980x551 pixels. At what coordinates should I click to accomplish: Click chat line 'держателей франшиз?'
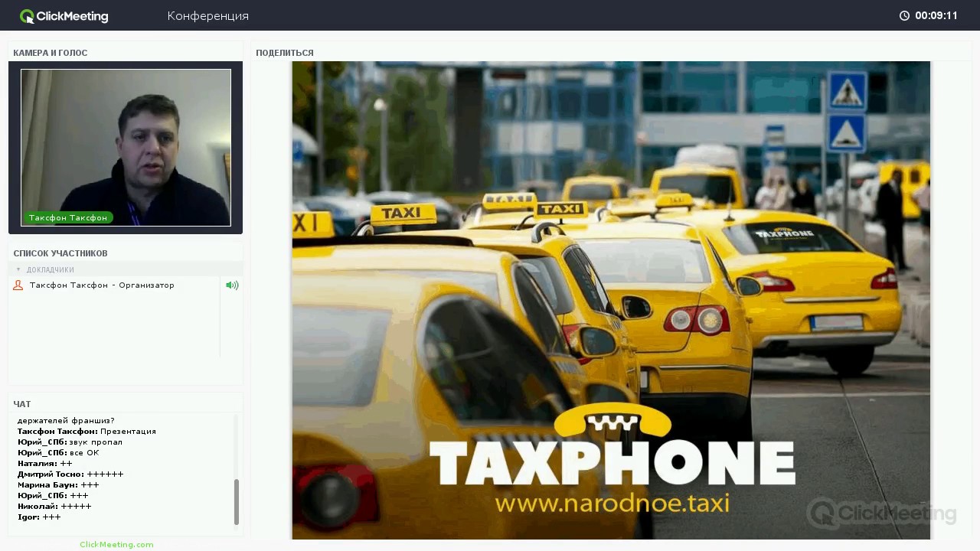coord(66,421)
